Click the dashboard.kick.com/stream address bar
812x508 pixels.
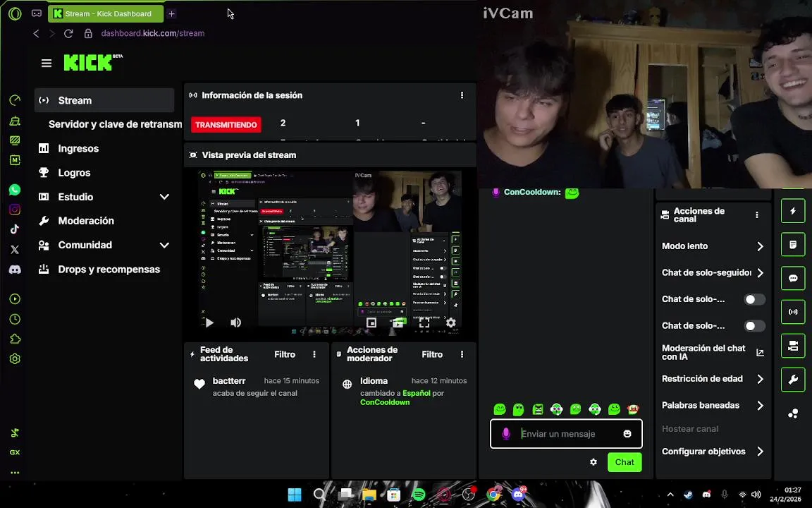pyautogui.click(x=153, y=33)
